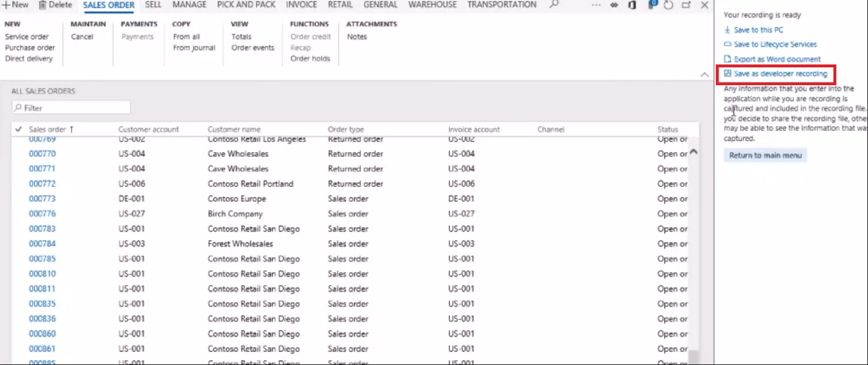Open page in a new window icon

click(x=685, y=5)
